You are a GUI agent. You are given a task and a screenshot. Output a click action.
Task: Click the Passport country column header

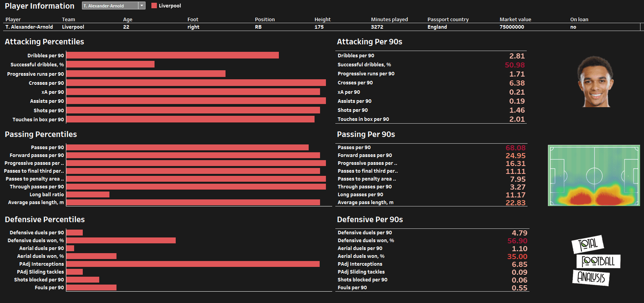click(x=448, y=19)
